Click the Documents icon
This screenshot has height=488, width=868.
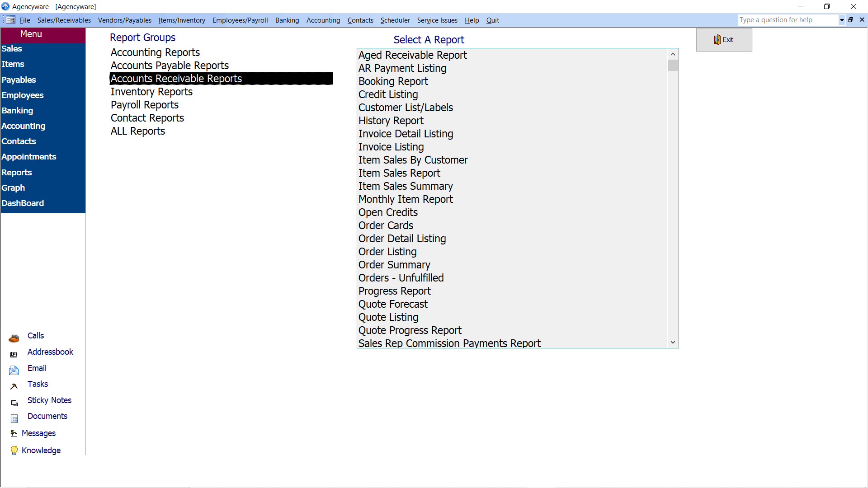coord(14,418)
